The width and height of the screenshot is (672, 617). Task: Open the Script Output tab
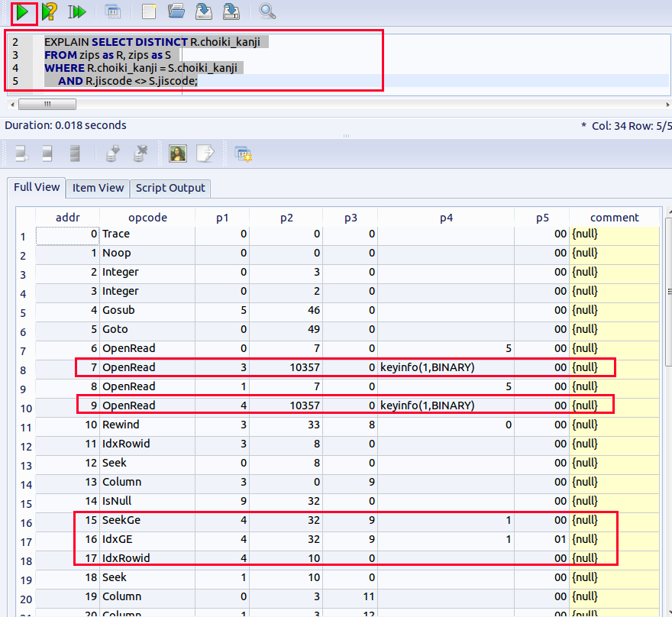pyautogui.click(x=170, y=188)
